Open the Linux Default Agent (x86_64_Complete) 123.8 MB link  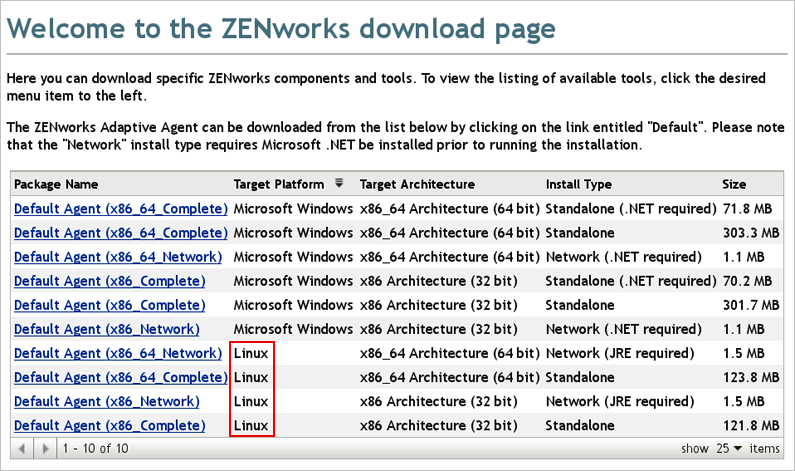[121, 377]
